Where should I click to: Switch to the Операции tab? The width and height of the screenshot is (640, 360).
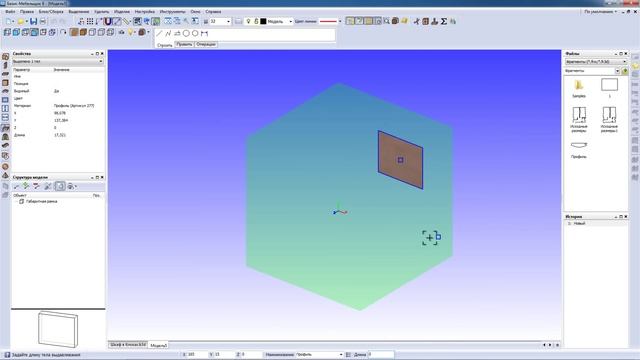click(205, 44)
